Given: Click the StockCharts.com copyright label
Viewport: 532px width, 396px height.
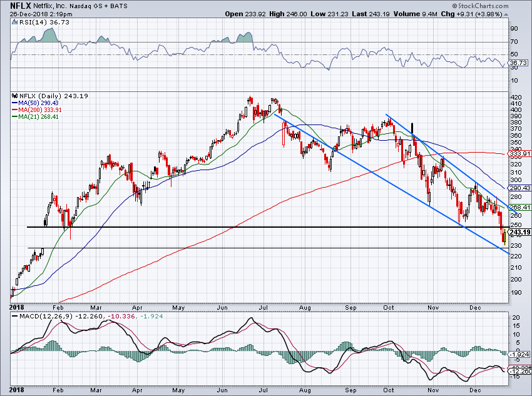Looking at the screenshot, I should click(x=480, y=6).
